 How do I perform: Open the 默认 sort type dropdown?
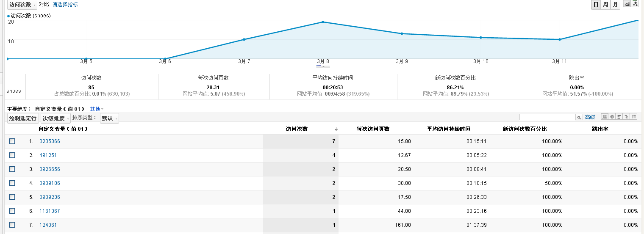(x=109, y=118)
